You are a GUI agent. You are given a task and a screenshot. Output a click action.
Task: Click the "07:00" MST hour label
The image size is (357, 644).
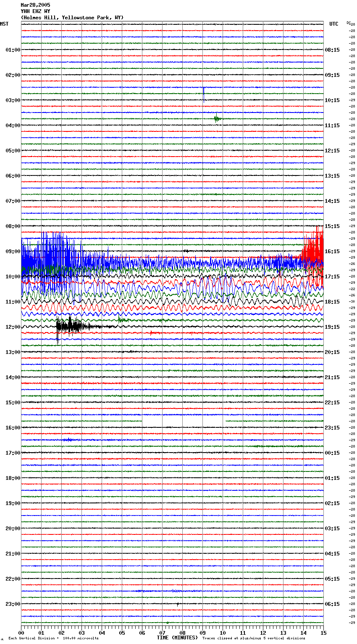tap(13, 201)
